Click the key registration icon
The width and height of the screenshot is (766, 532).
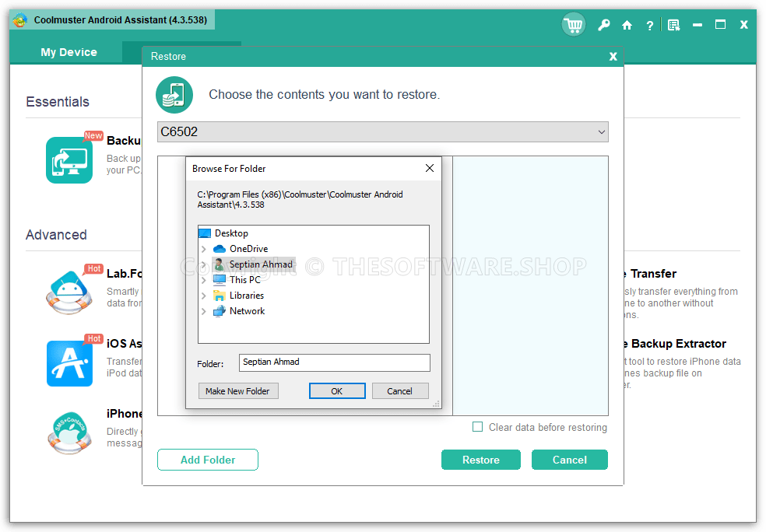coord(604,25)
